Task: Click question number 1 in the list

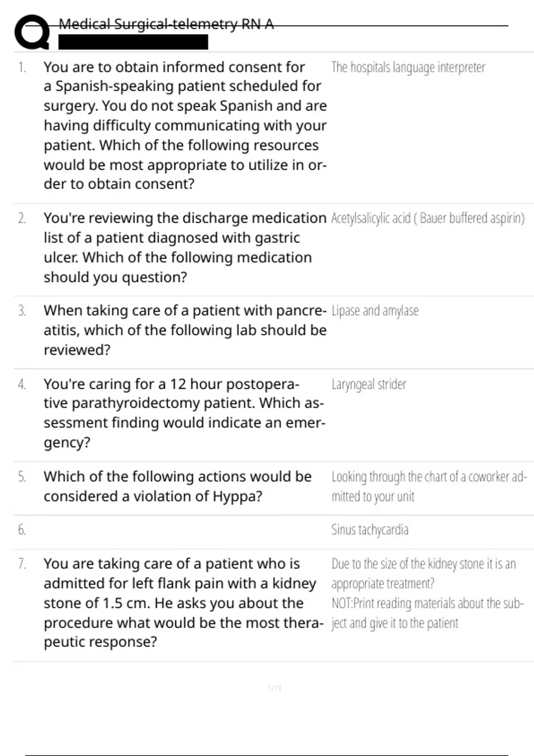Action: [x=22, y=68]
